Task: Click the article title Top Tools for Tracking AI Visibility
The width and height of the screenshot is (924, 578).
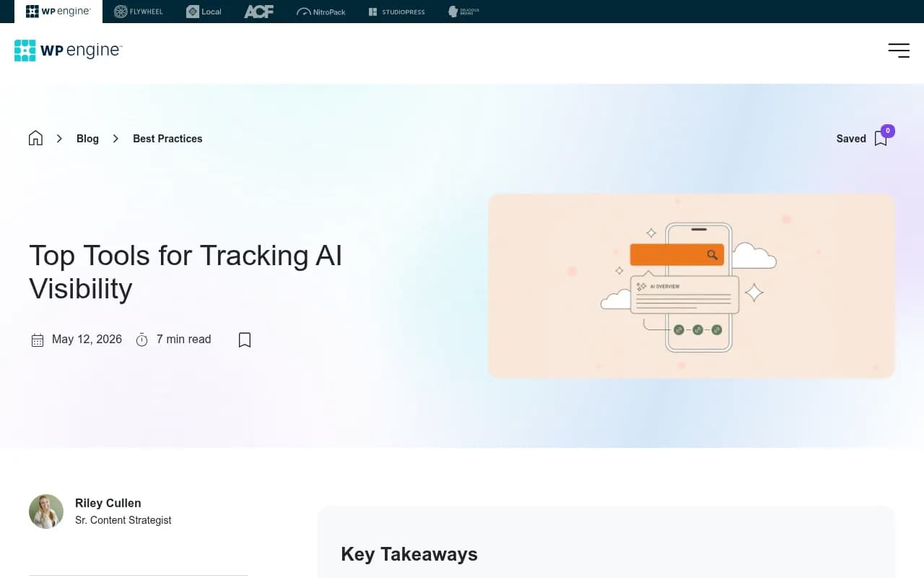Action: (x=186, y=272)
